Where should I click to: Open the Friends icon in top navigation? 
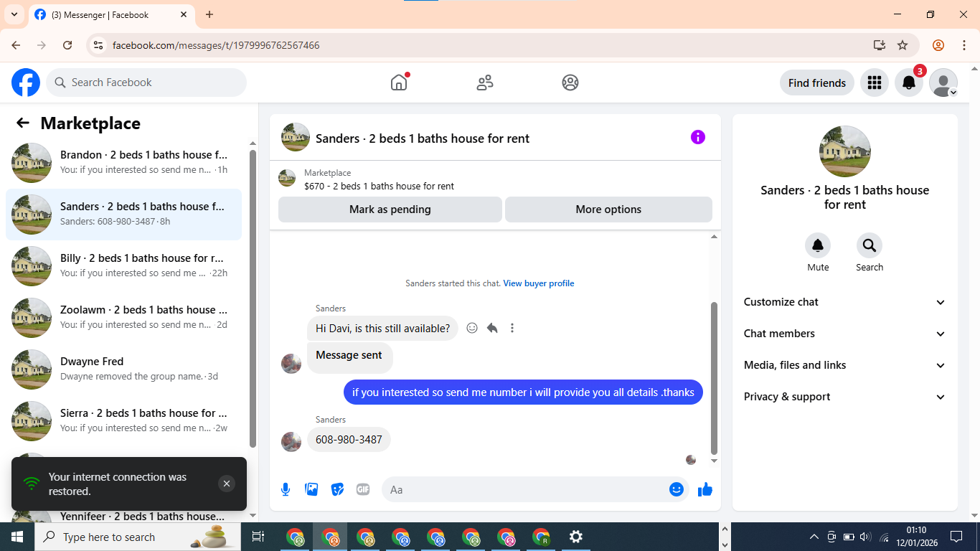[485, 83]
